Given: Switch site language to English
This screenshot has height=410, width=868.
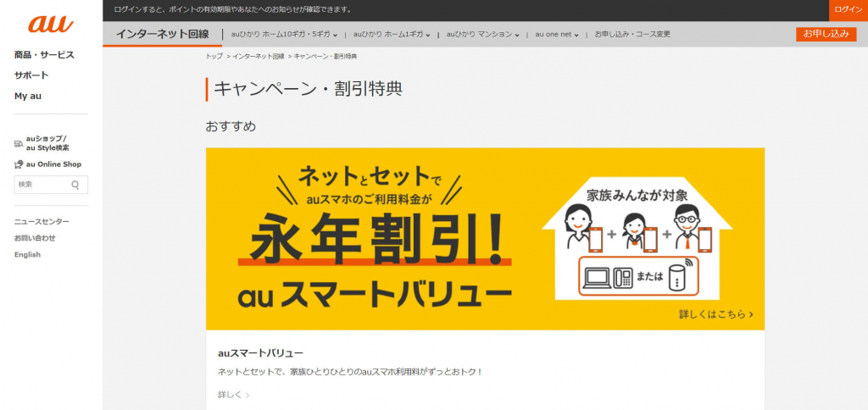Looking at the screenshot, I should click(28, 254).
